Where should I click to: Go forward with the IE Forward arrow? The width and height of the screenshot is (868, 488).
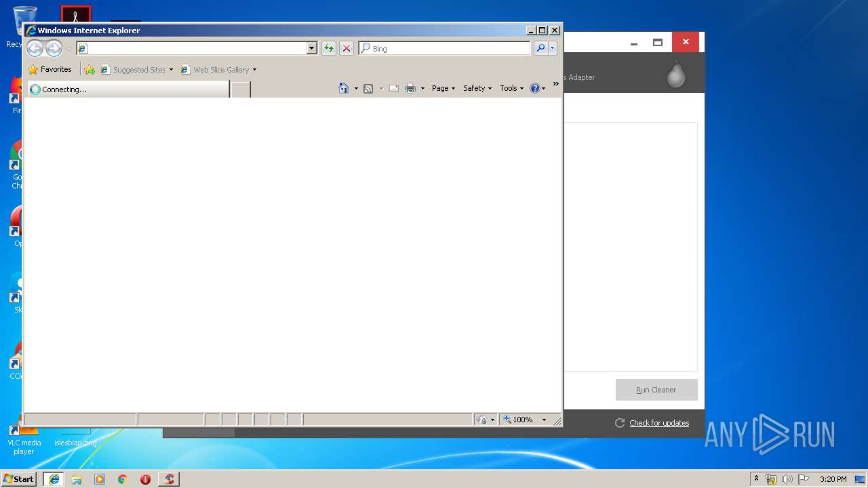tap(54, 48)
